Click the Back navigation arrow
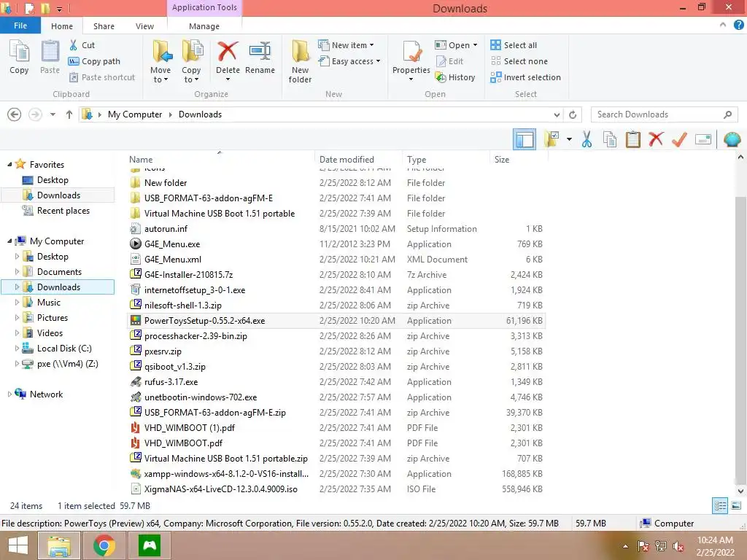This screenshot has height=560, width=747. 15,114
